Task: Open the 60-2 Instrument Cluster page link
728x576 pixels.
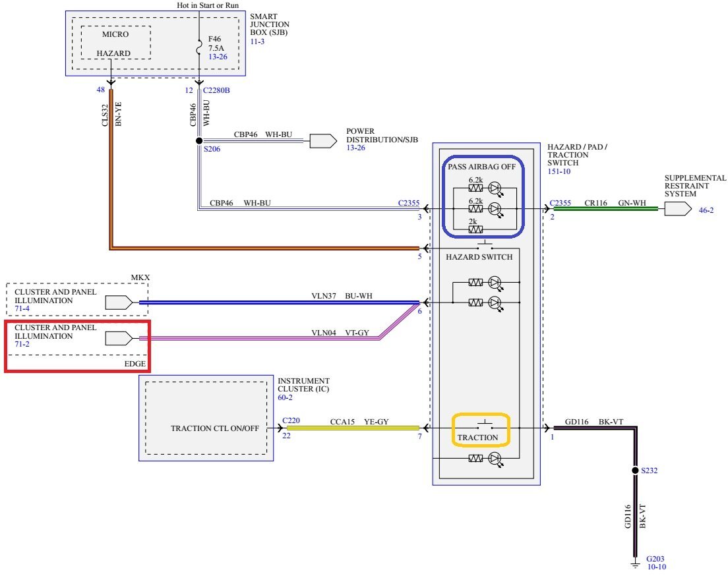Action: (x=287, y=398)
